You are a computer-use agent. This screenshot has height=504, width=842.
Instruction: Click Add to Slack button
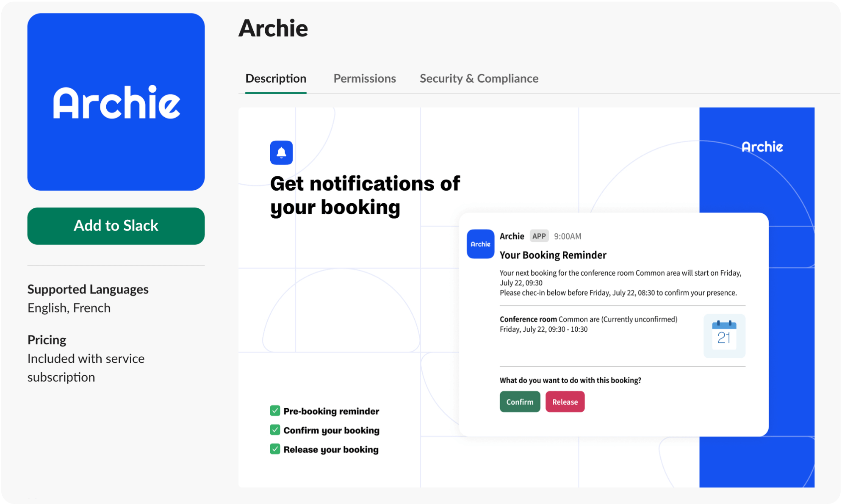pos(116,225)
